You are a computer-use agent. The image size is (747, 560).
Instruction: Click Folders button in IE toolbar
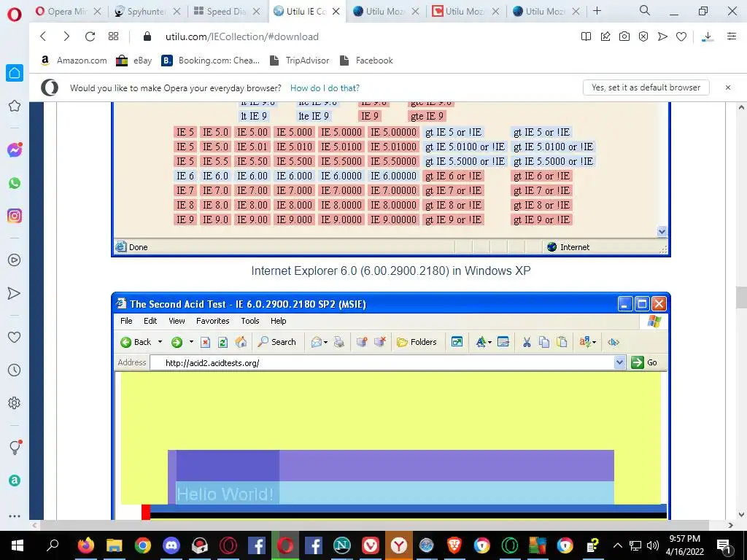[x=417, y=342]
